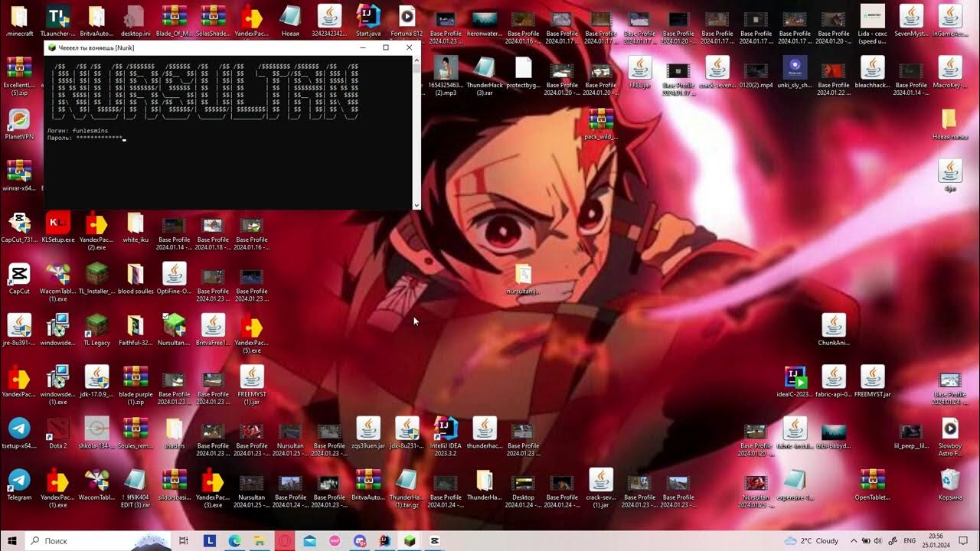This screenshot has width=980, height=551.
Task: Expand the hidden system tray icons
Action: [x=854, y=541]
